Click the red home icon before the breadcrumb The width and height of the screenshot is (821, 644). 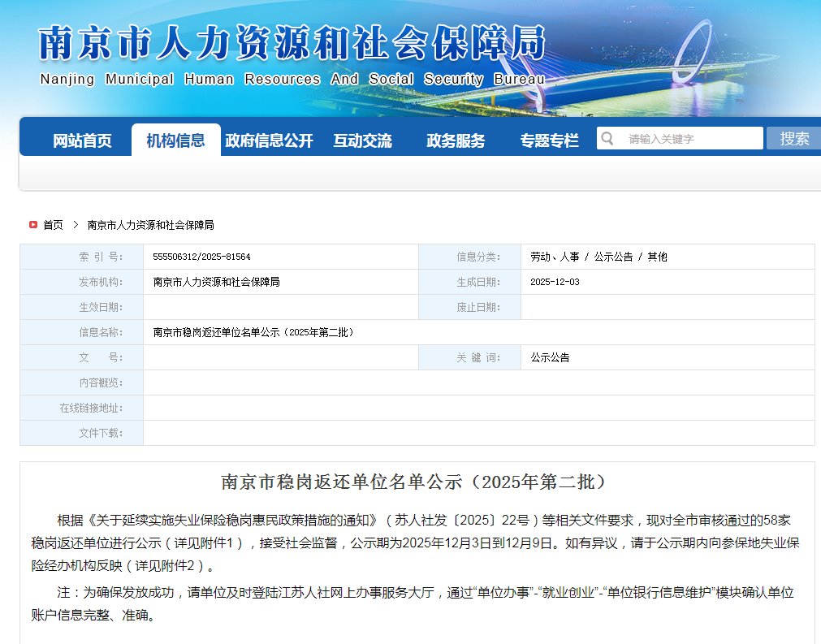click(32, 225)
